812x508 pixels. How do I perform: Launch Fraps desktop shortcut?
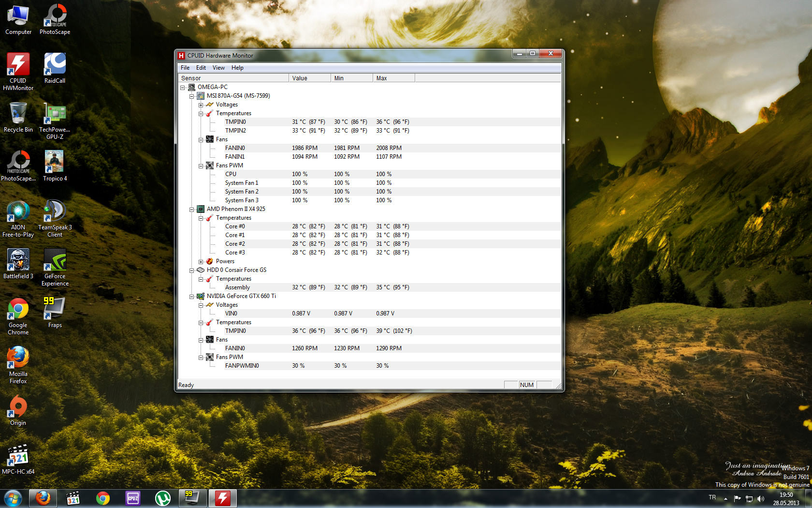[x=55, y=313]
